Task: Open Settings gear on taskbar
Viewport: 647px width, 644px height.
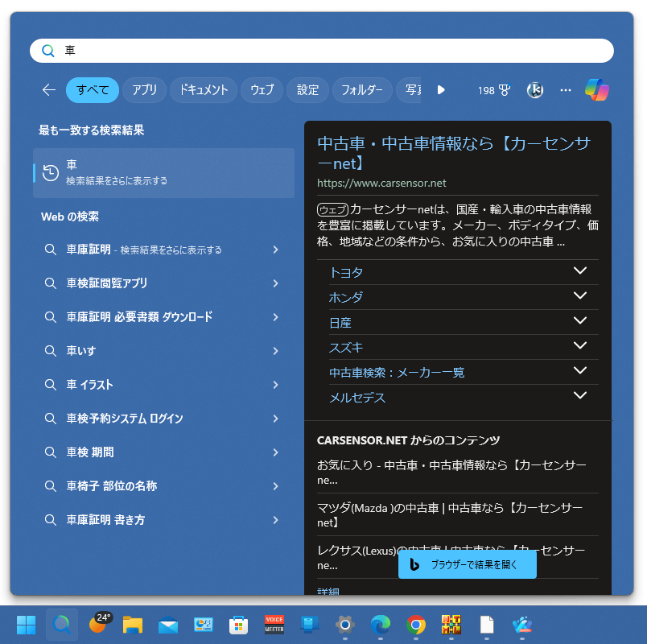Action: (x=345, y=625)
